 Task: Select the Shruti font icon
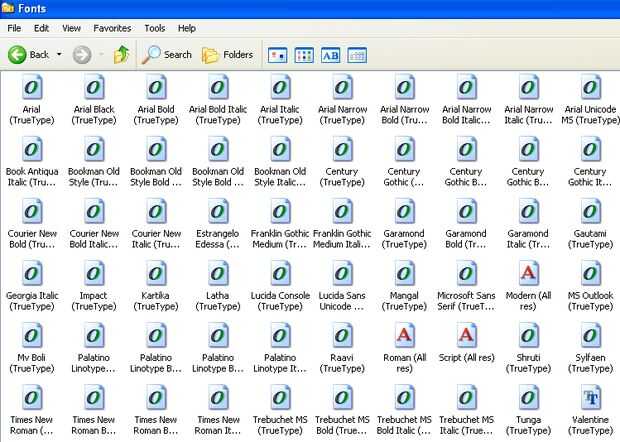528,335
